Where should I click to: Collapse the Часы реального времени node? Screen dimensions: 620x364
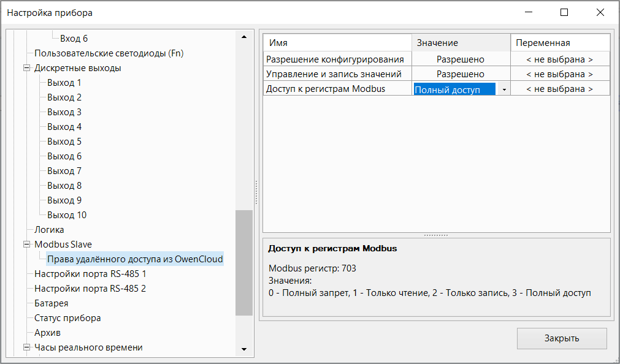(x=26, y=347)
